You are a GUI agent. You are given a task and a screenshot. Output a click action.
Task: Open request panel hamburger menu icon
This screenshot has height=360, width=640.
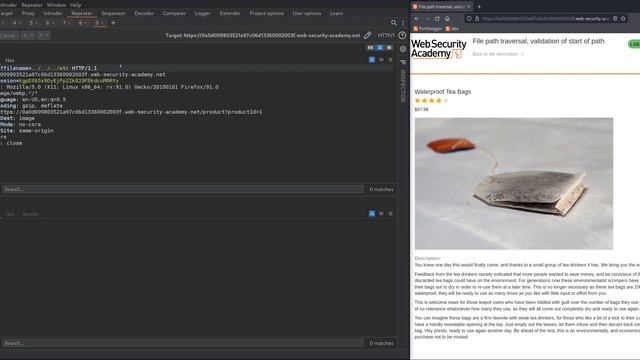390,60
